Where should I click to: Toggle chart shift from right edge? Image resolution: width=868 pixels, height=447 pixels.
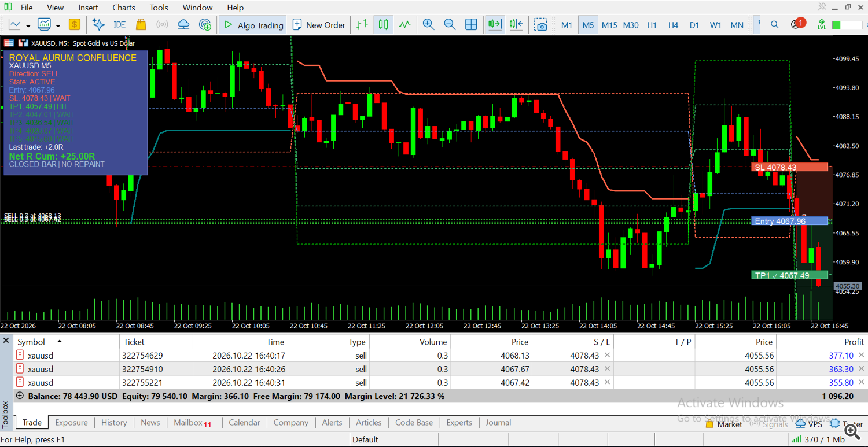point(516,24)
